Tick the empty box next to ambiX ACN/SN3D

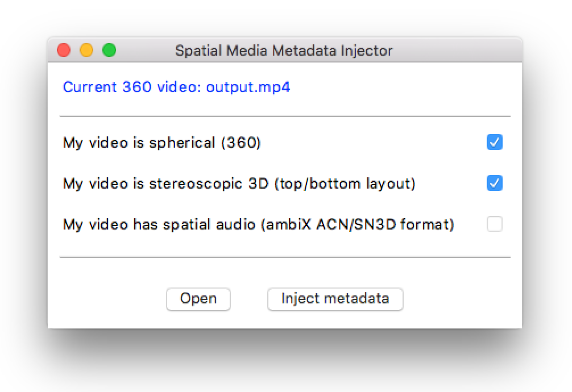coord(494,224)
